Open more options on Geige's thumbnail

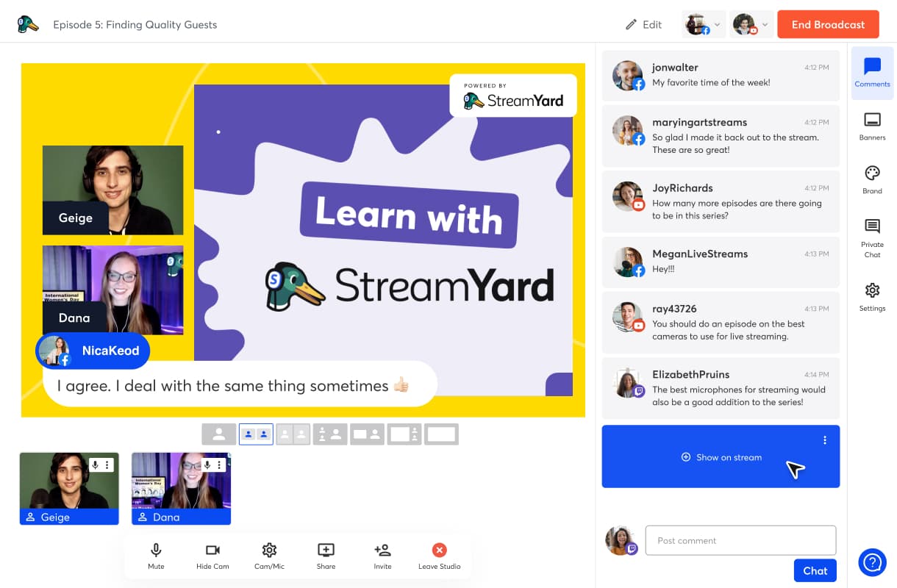coord(107,465)
